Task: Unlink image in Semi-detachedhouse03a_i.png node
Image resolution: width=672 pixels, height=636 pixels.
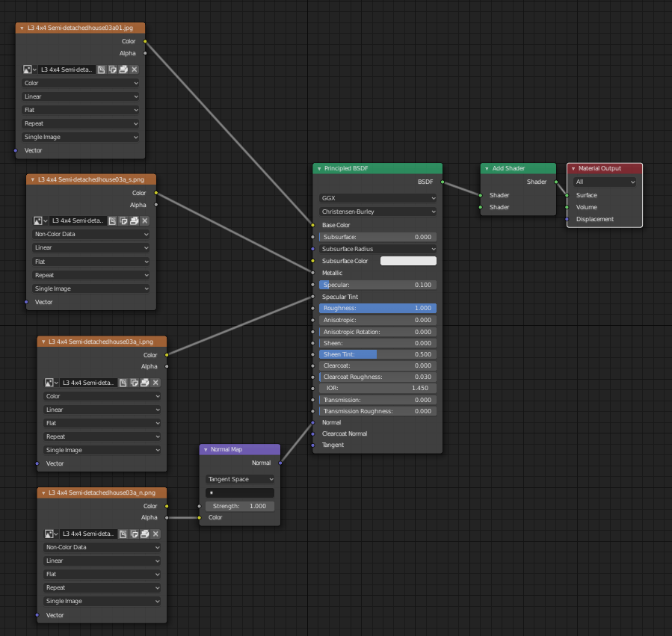Action: [x=156, y=383]
